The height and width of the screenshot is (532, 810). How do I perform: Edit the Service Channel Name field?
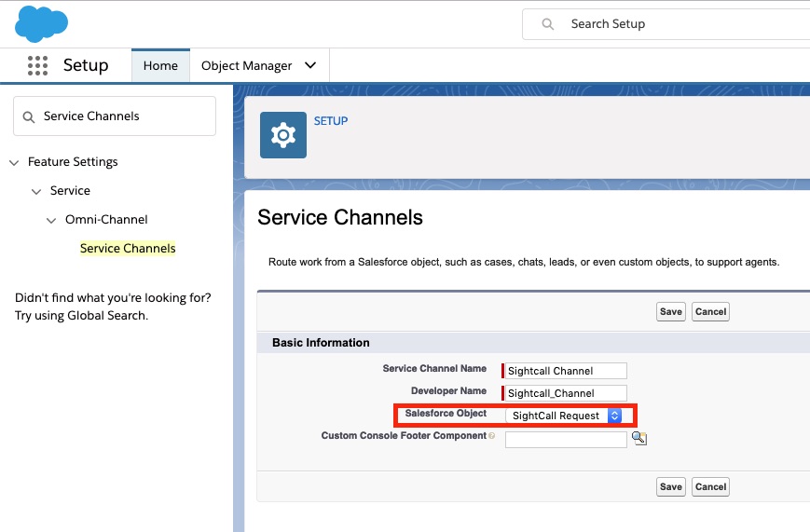pyautogui.click(x=566, y=371)
